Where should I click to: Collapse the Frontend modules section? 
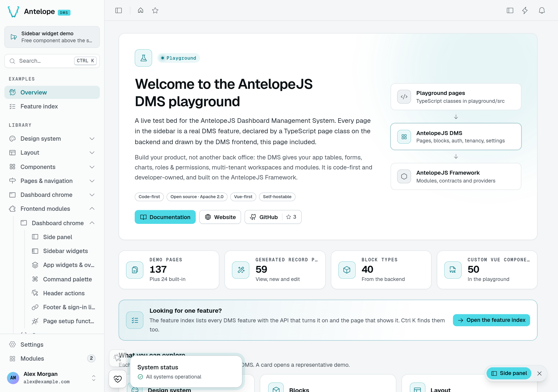pos(52,209)
